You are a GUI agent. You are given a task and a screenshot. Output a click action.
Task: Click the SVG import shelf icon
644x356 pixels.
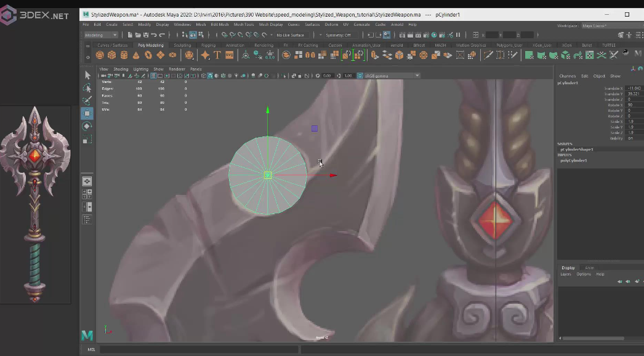[x=229, y=55]
